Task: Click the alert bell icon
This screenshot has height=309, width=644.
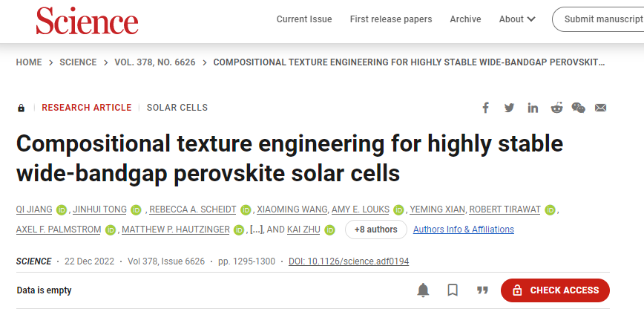Action: [x=423, y=290]
